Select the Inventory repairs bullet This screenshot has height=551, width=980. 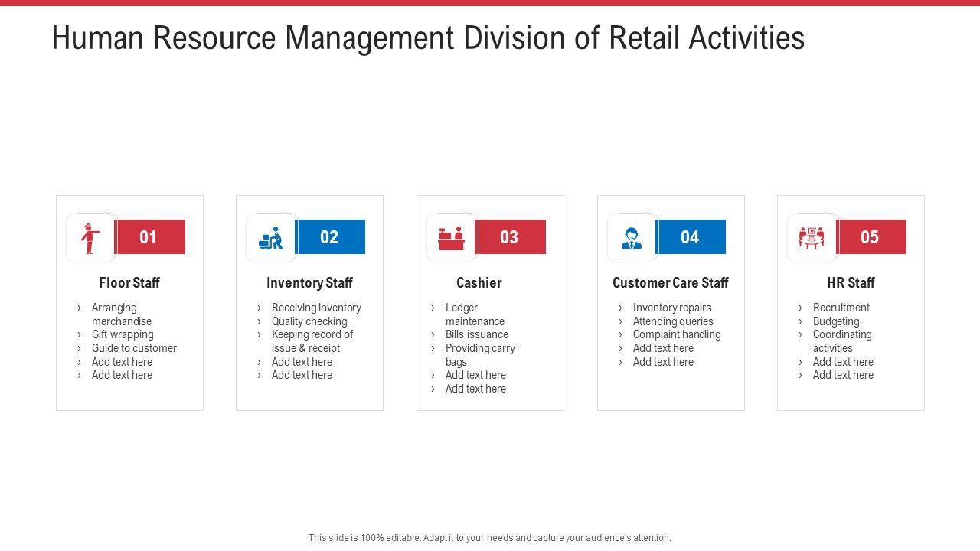672,308
